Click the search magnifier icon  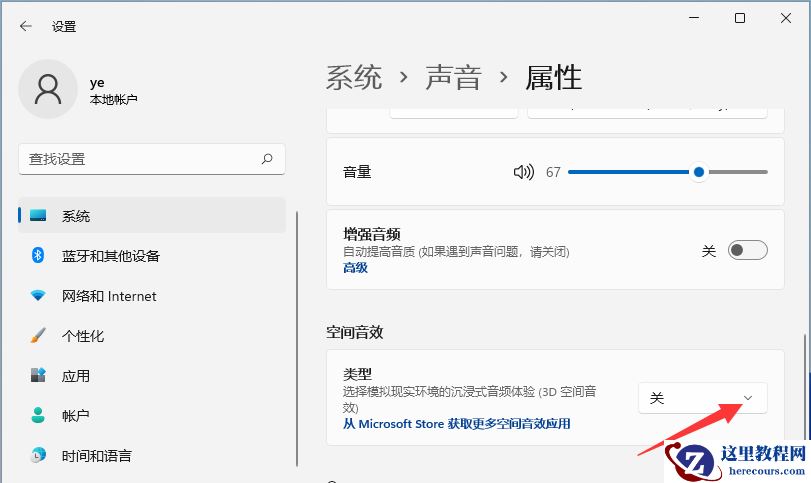pyautogui.click(x=267, y=159)
